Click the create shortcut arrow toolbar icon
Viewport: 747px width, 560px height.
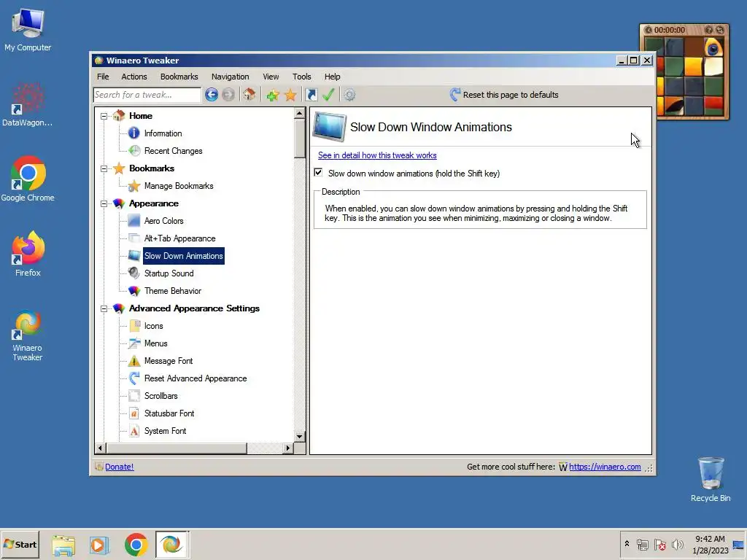(311, 95)
